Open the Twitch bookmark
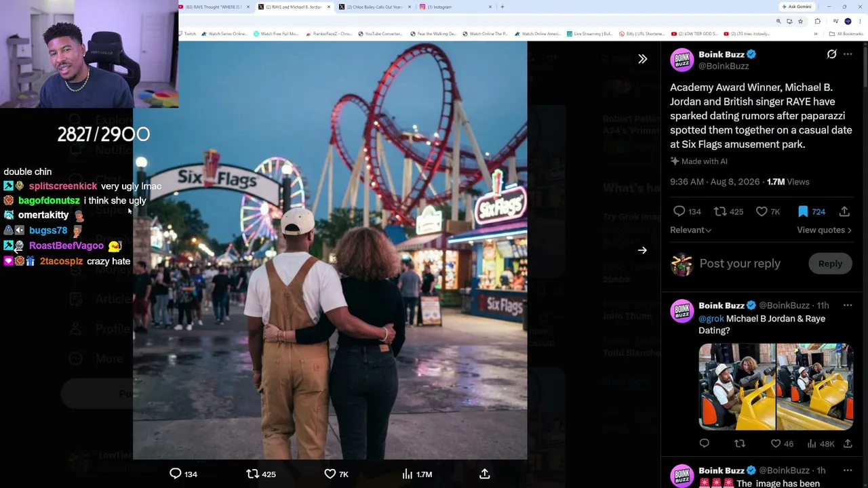Image resolution: width=868 pixels, height=488 pixels. point(187,34)
